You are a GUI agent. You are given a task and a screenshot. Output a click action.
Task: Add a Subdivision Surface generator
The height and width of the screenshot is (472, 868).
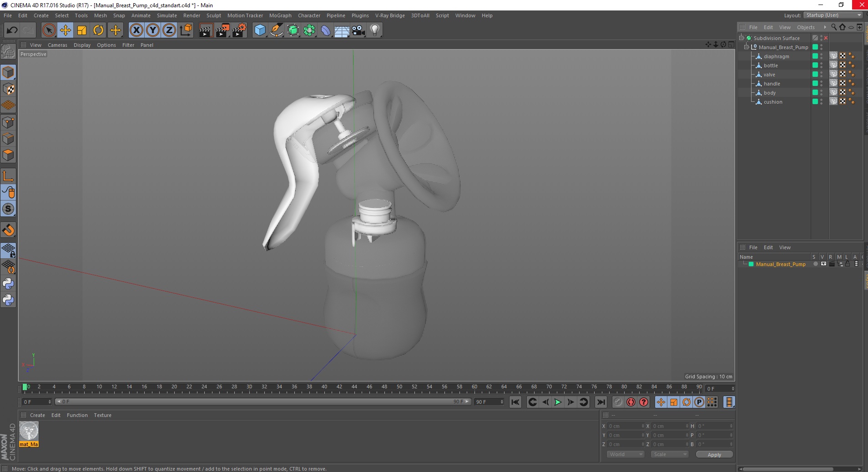click(x=293, y=30)
